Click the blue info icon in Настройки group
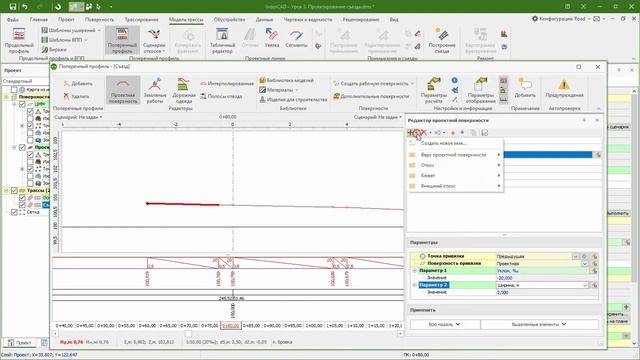Screen dimensions: 640x360 click(454, 80)
